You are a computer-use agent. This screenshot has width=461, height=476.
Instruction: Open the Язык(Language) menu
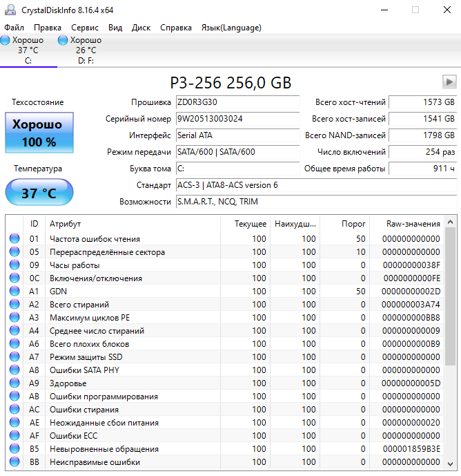click(231, 28)
